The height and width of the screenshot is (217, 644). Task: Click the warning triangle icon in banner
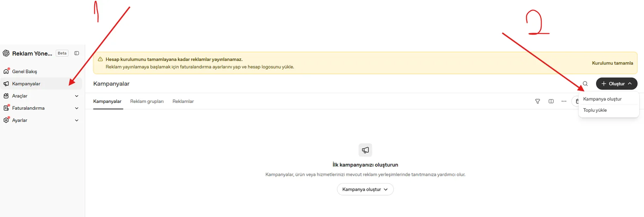click(100, 59)
